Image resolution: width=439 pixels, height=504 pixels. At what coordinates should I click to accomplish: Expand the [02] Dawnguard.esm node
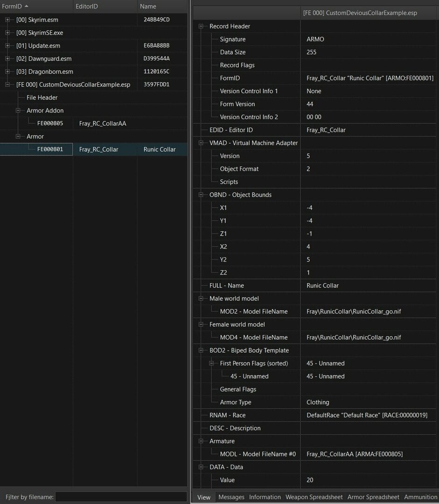pos(7,58)
